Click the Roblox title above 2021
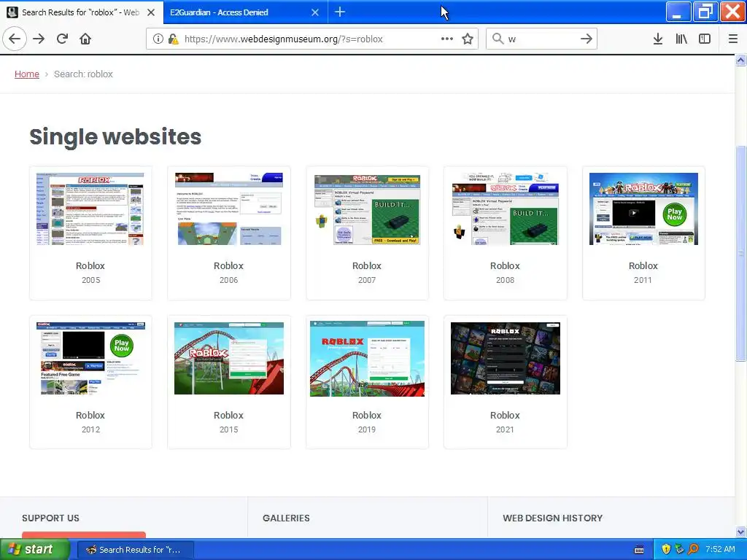Image resolution: width=747 pixels, height=560 pixels. [505, 415]
